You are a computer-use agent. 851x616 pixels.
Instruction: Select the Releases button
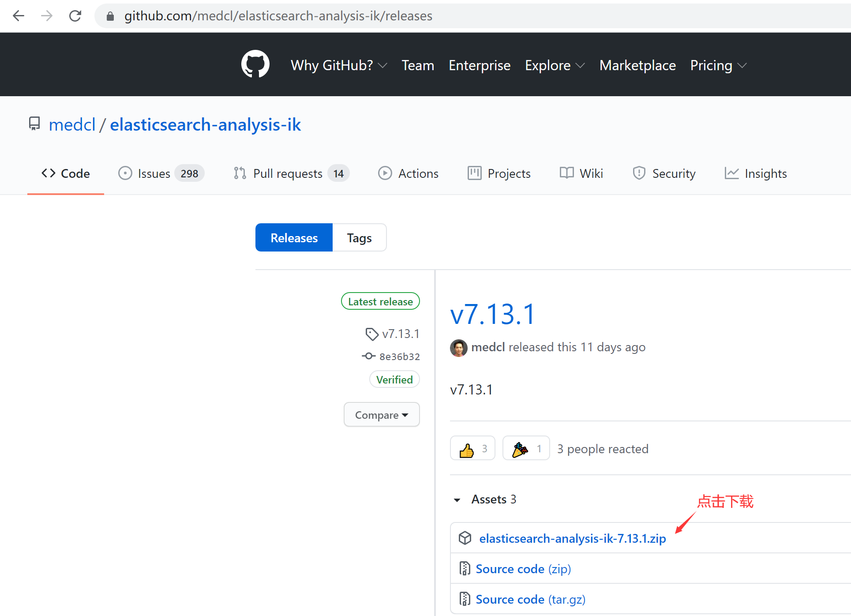pos(294,237)
